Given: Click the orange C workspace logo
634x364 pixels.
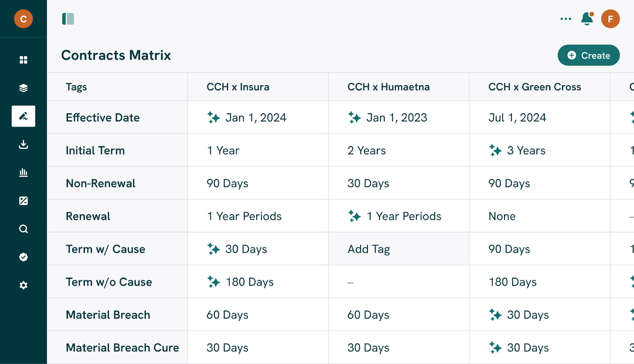Looking at the screenshot, I should click(23, 19).
